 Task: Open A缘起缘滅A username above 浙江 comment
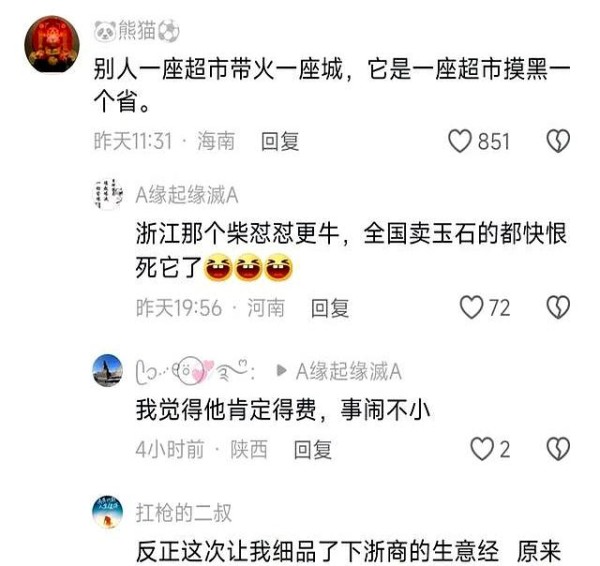(x=187, y=195)
